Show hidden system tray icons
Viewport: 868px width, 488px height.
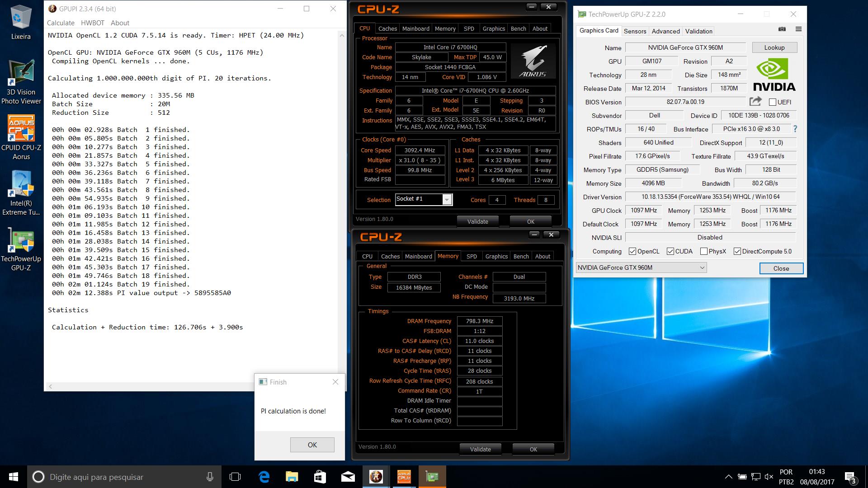click(728, 477)
